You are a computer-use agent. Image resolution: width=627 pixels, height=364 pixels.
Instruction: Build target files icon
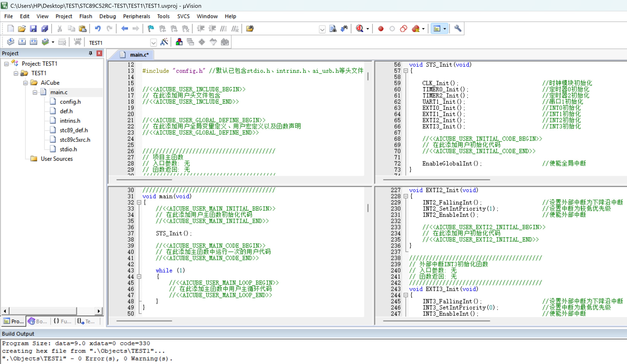22,42
